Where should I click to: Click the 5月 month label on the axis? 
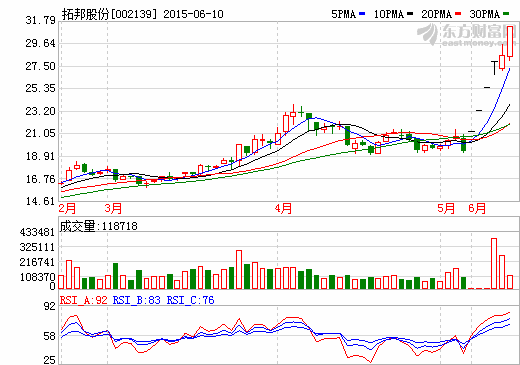pos(446,209)
